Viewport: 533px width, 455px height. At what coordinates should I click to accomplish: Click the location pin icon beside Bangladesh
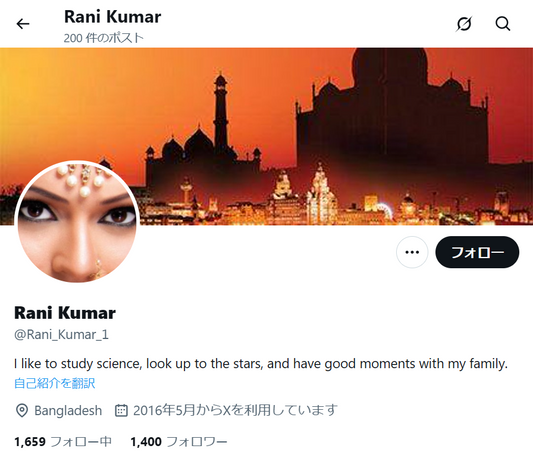pyautogui.click(x=22, y=410)
